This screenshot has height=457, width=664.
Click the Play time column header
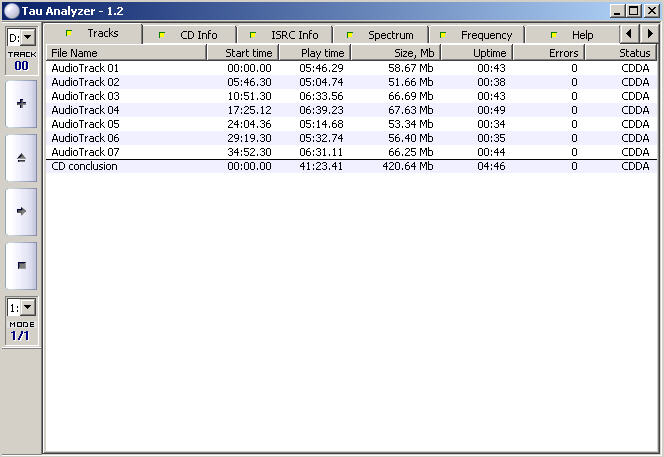click(x=312, y=53)
